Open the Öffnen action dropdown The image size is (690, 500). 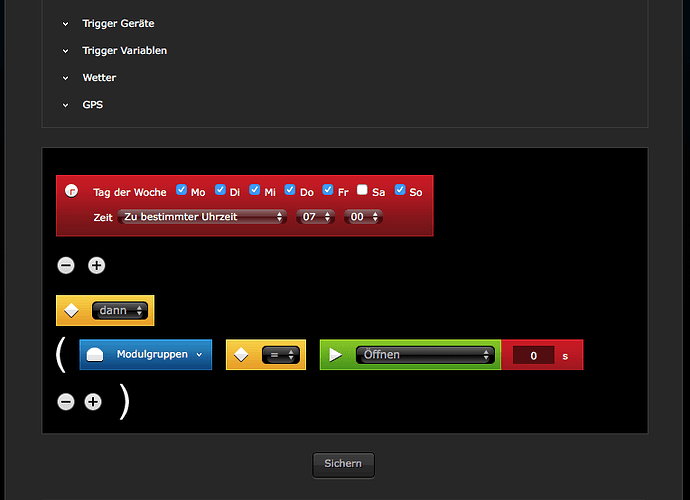[425, 355]
